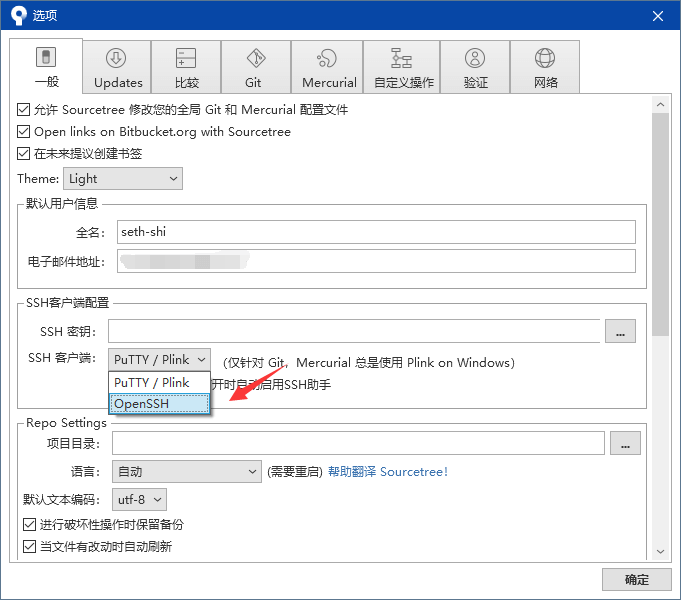Go to the 自定义操作 tab
Screen dimensions: 681x600
coord(402,67)
